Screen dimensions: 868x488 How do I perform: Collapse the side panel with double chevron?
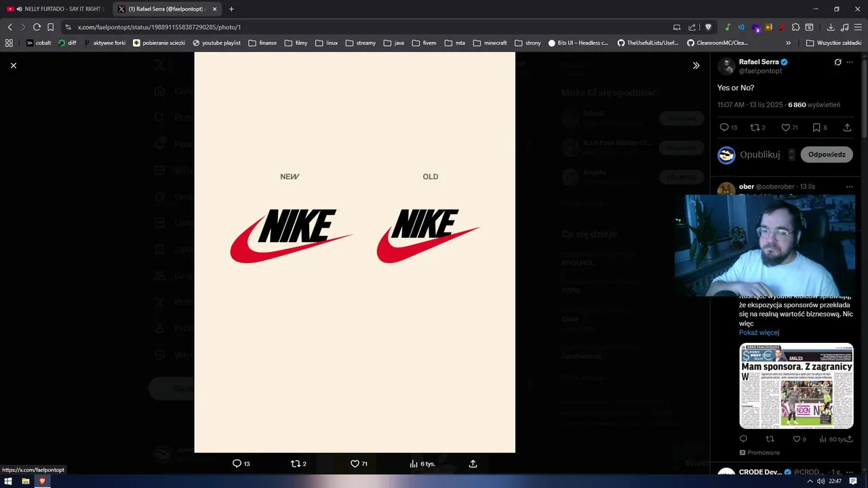[x=696, y=66]
